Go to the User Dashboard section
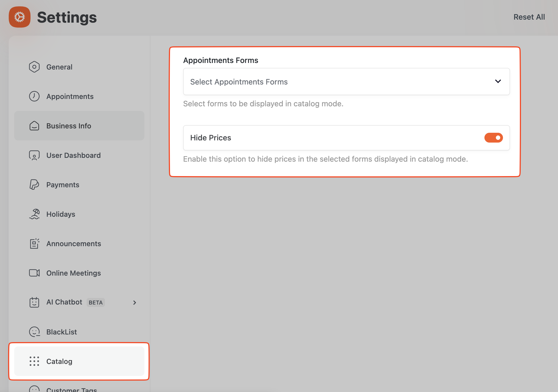The width and height of the screenshot is (558, 392). (74, 155)
